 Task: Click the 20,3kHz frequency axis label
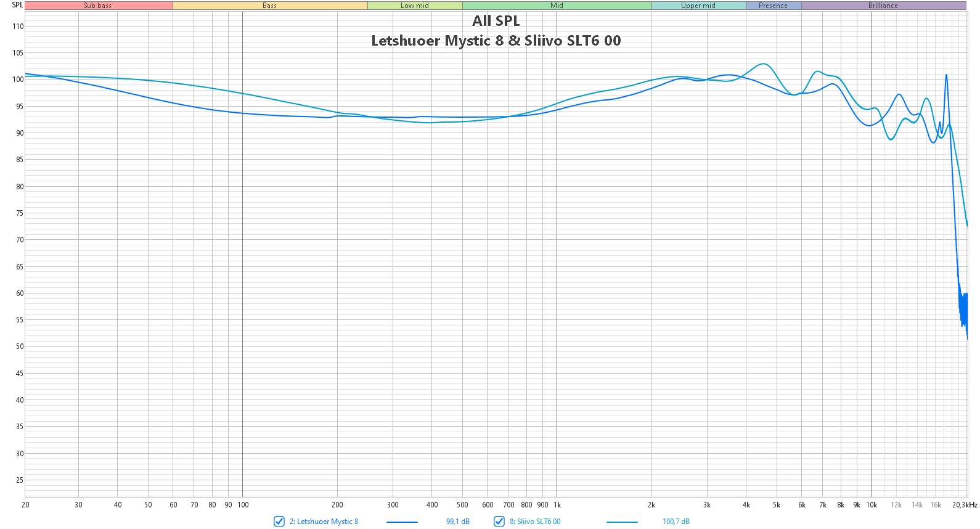tap(965, 505)
